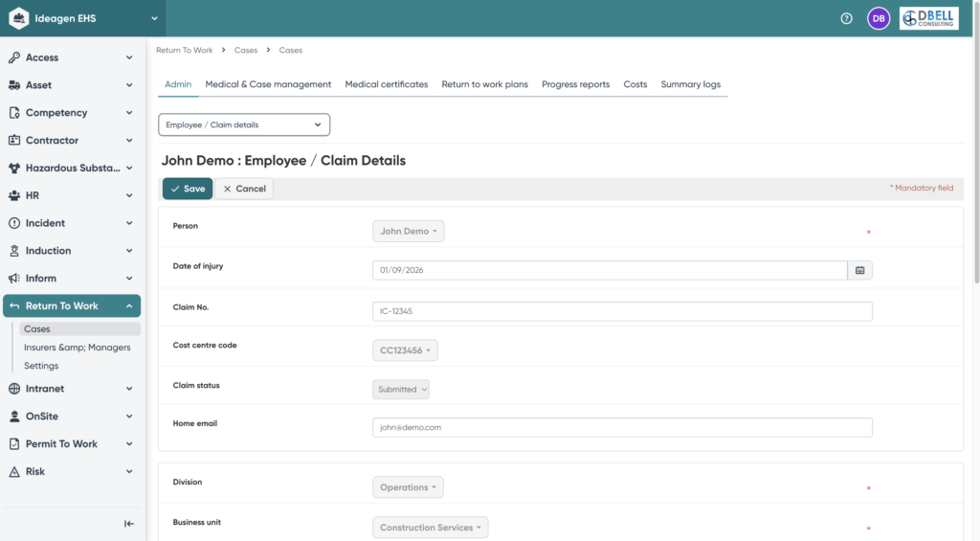Click the Return To Work breadcrumb link
980x541 pixels.
(185, 50)
